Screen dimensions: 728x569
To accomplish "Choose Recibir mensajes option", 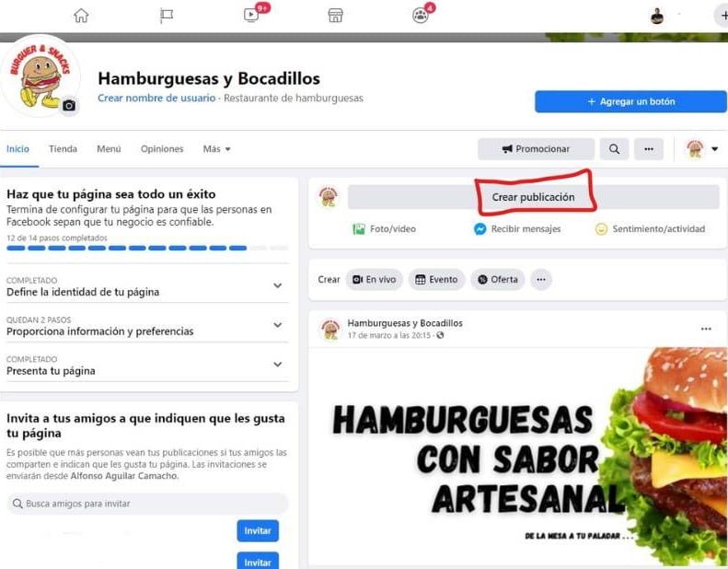I will click(516, 229).
